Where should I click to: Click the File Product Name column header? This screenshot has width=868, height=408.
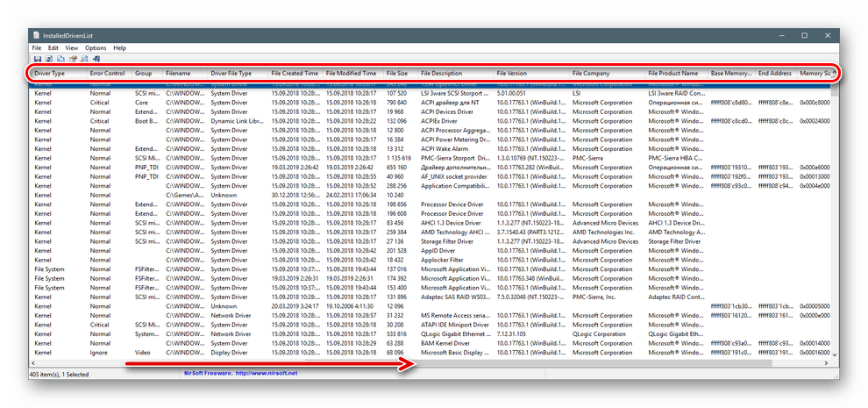pyautogui.click(x=677, y=73)
